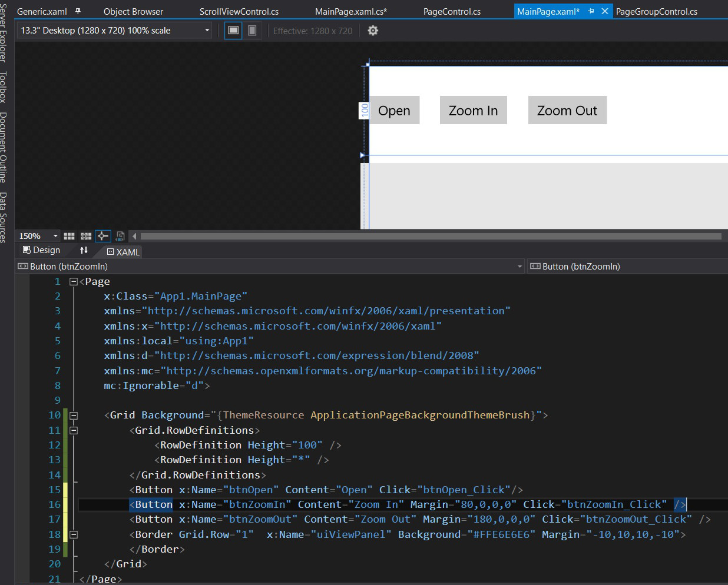Toggle snapping to gridlines
Viewport: 728px width, 585px height.
[x=86, y=236]
